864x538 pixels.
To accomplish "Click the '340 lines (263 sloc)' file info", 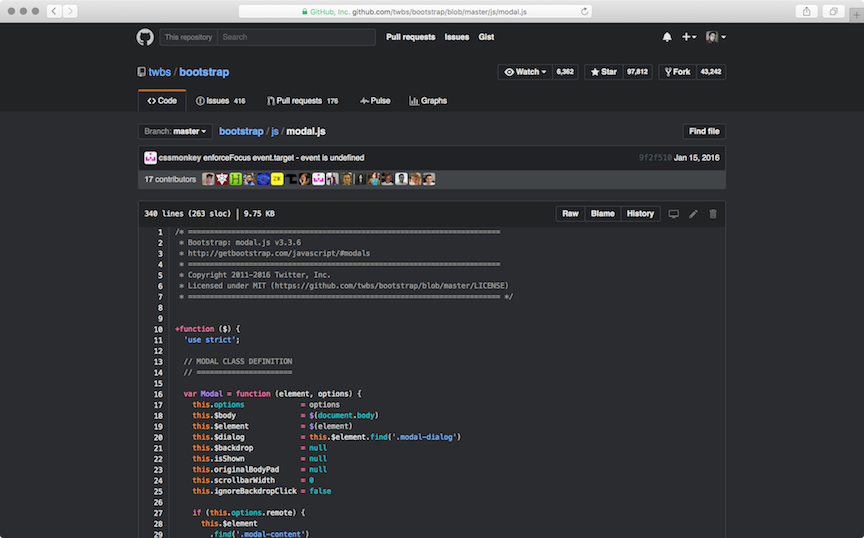I will point(187,214).
